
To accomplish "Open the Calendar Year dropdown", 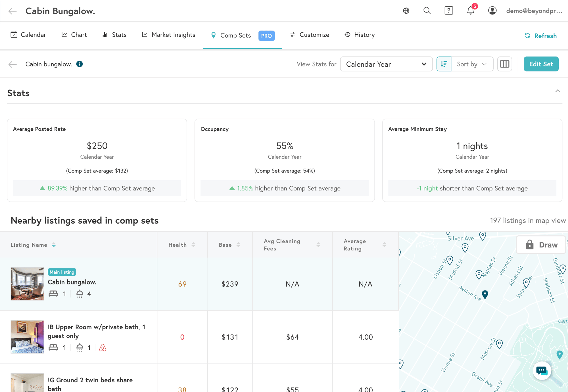I will point(386,64).
